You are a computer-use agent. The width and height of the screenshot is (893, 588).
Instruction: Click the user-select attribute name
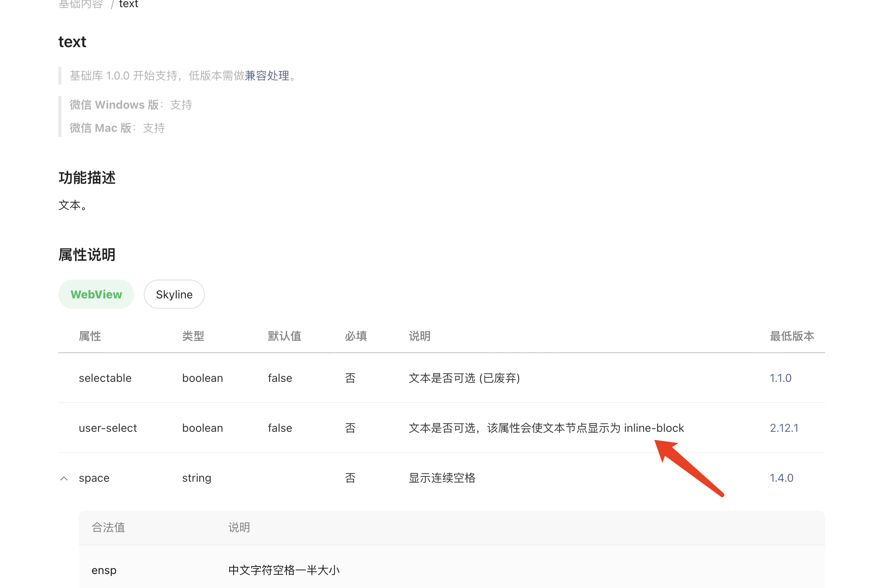click(x=108, y=428)
